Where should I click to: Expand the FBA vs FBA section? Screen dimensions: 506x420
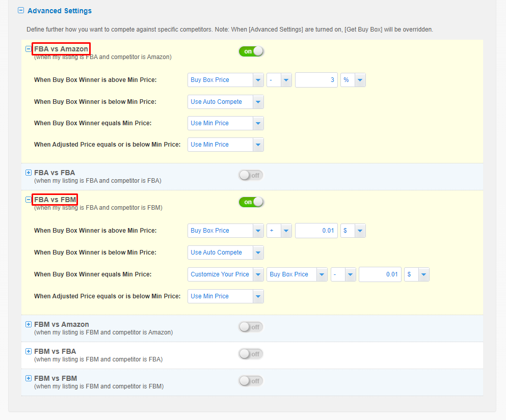(x=29, y=173)
